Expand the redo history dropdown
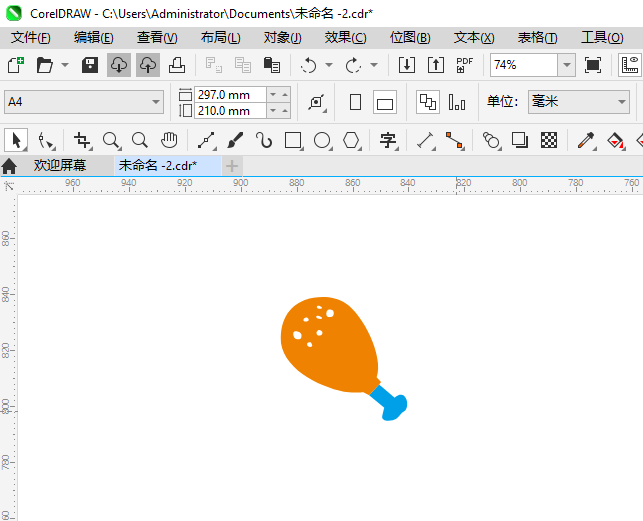The width and height of the screenshot is (643, 521). coord(374,65)
